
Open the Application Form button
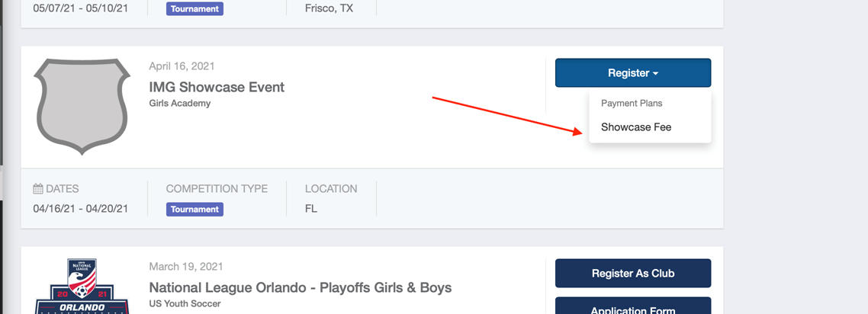(633, 307)
